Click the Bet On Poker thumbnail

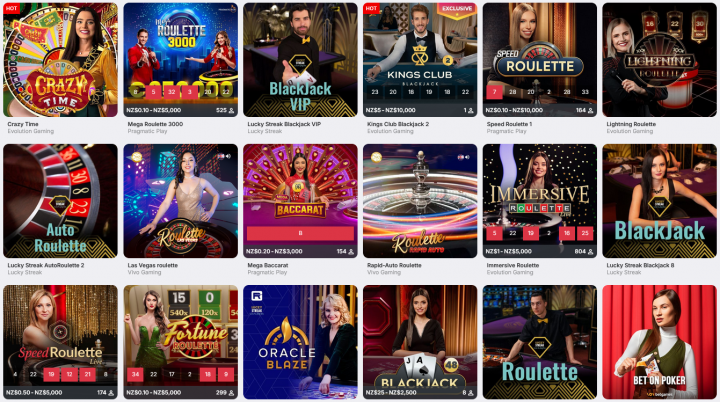coord(659,342)
